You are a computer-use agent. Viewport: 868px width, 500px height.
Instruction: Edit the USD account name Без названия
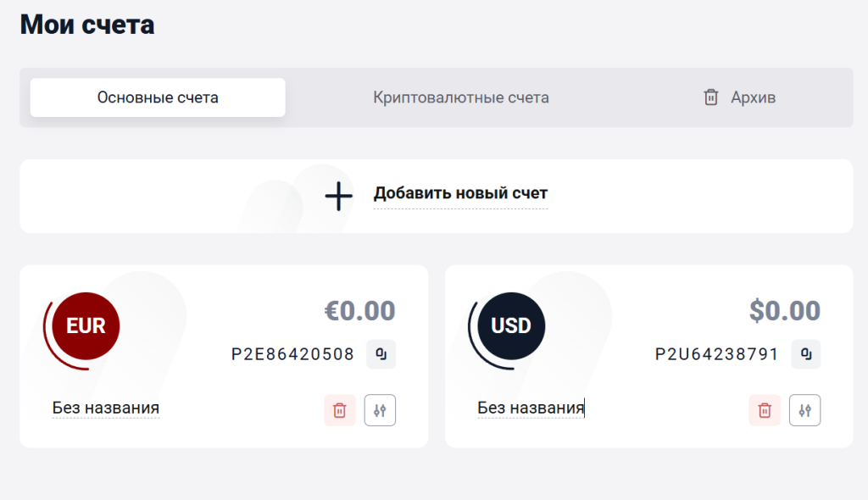click(x=531, y=408)
